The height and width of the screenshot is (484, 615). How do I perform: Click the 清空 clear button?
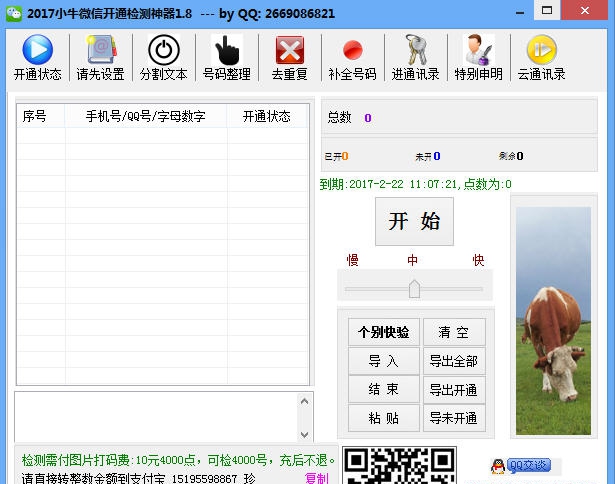click(454, 332)
